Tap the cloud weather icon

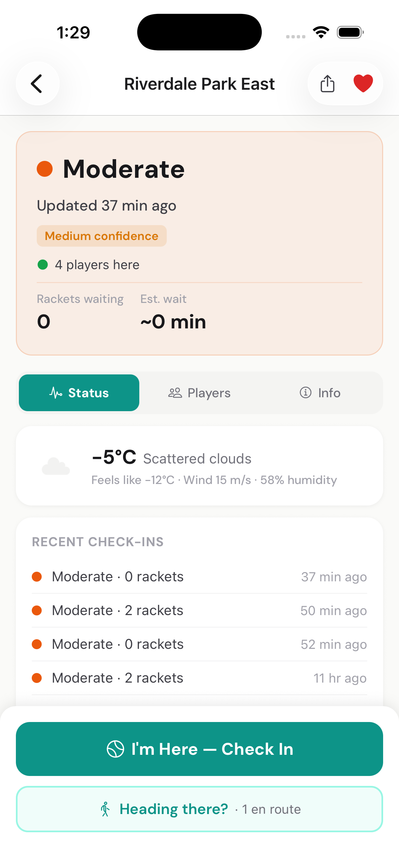point(56,466)
